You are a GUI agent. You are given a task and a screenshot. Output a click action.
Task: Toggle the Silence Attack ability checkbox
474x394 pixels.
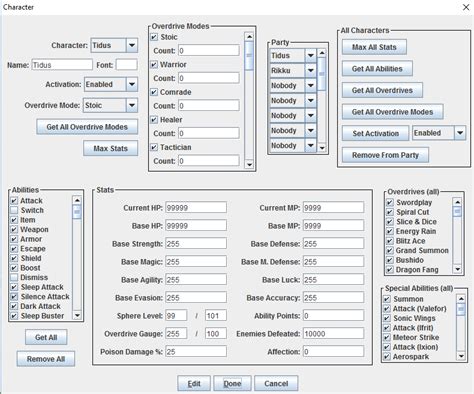tap(14, 297)
